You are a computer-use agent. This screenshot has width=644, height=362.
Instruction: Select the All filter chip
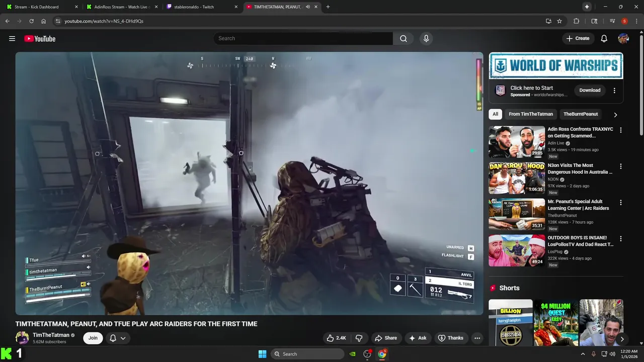495,114
